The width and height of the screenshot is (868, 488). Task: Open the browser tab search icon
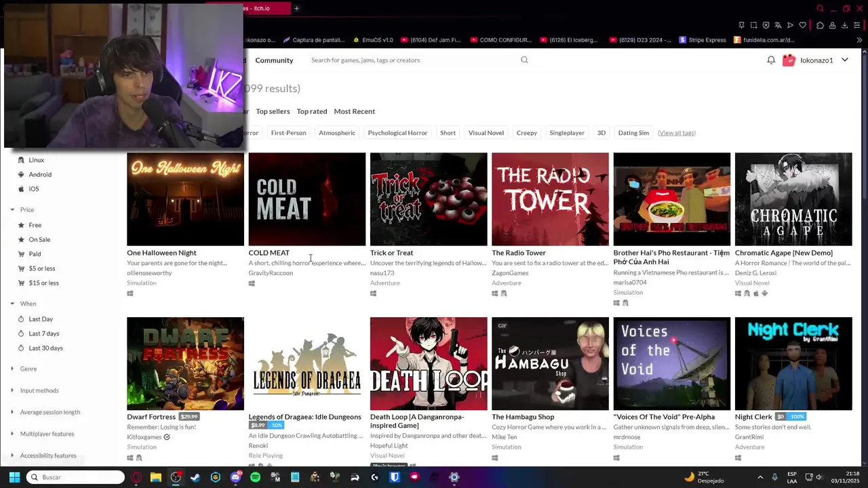pyautogui.click(x=820, y=9)
